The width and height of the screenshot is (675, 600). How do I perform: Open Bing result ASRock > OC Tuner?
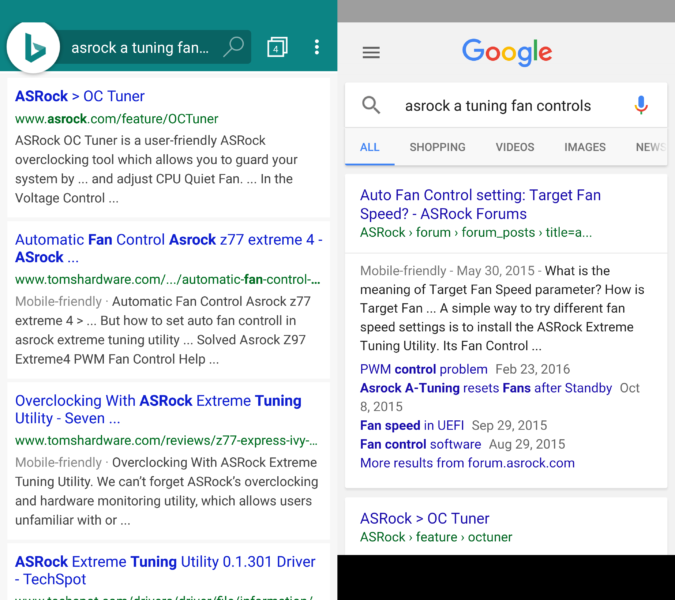[x=80, y=96]
